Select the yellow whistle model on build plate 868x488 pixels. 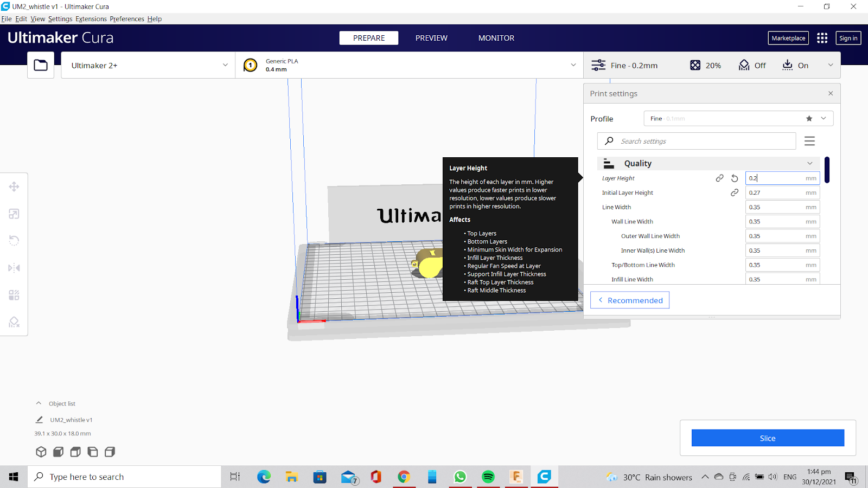coord(429,265)
